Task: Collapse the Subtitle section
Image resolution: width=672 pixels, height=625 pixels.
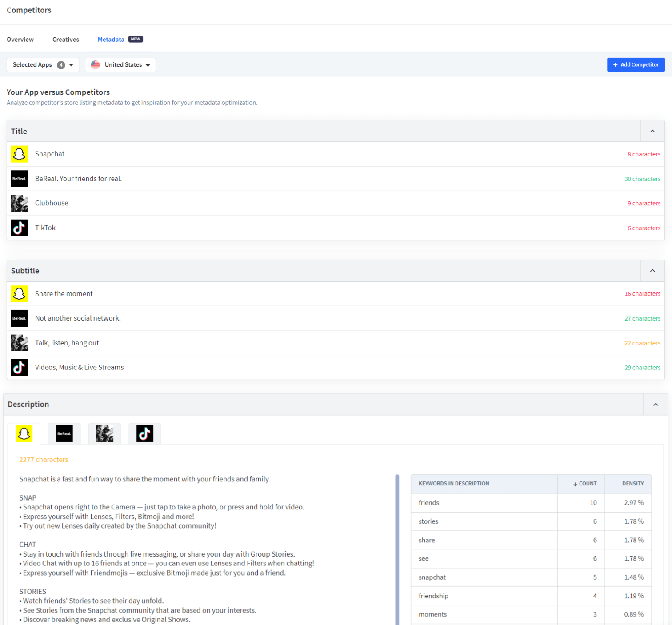Action: click(652, 271)
